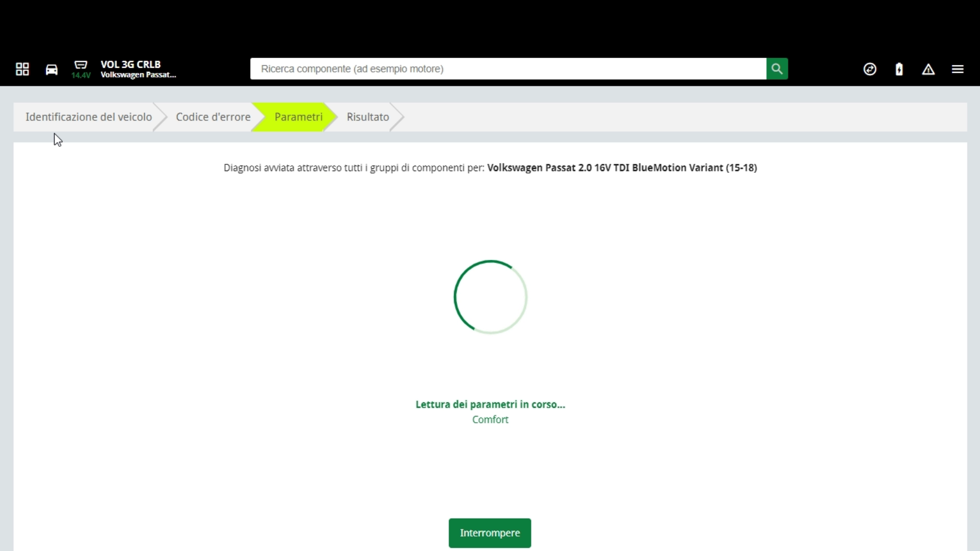Image resolution: width=980 pixels, height=551 pixels.
Task: Open the dashboard grid menu icon
Action: [x=22, y=69]
